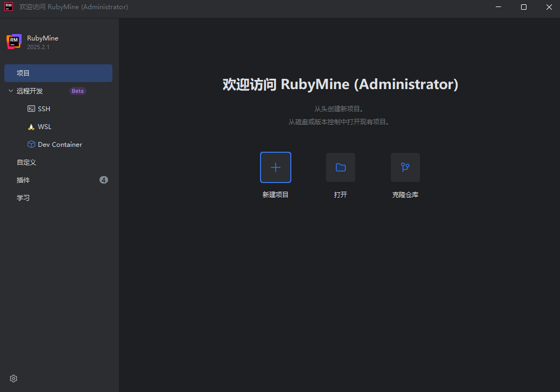Click the 打开 button
This screenshot has height=392, width=560.
340,195
